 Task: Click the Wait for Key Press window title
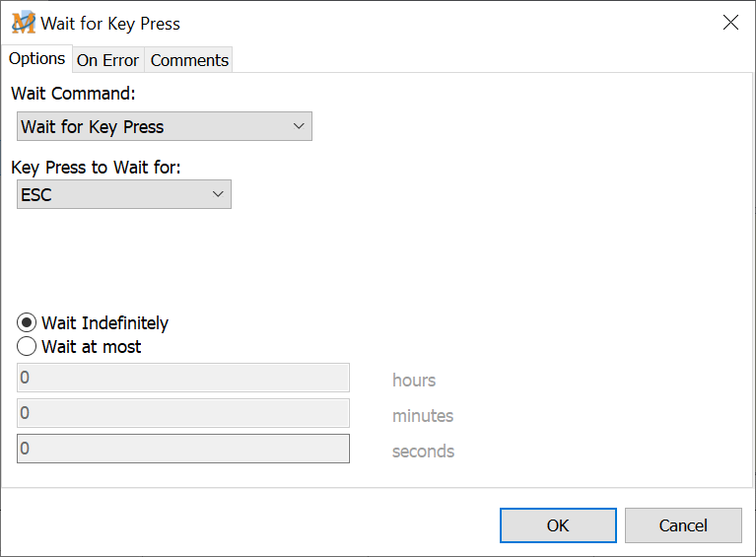pyautogui.click(x=110, y=23)
